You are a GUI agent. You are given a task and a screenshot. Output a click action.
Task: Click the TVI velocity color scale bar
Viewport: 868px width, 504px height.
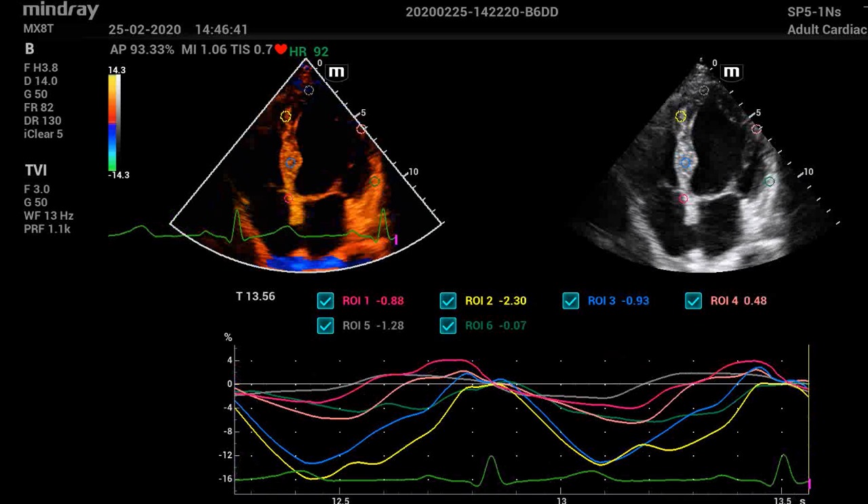(113, 122)
